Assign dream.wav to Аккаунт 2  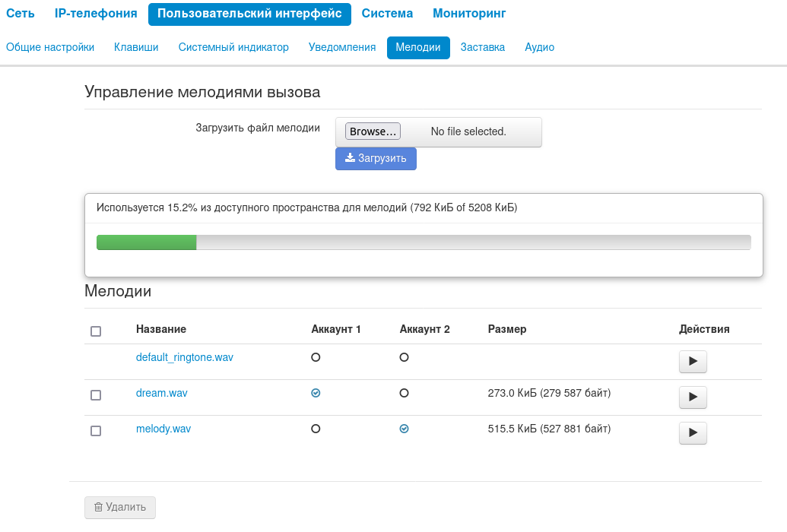(404, 393)
